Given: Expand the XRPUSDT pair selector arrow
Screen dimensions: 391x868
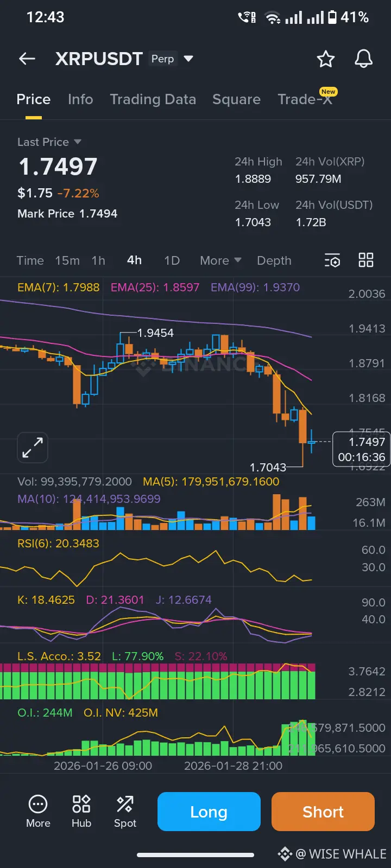Looking at the screenshot, I should tap(188, 59).
